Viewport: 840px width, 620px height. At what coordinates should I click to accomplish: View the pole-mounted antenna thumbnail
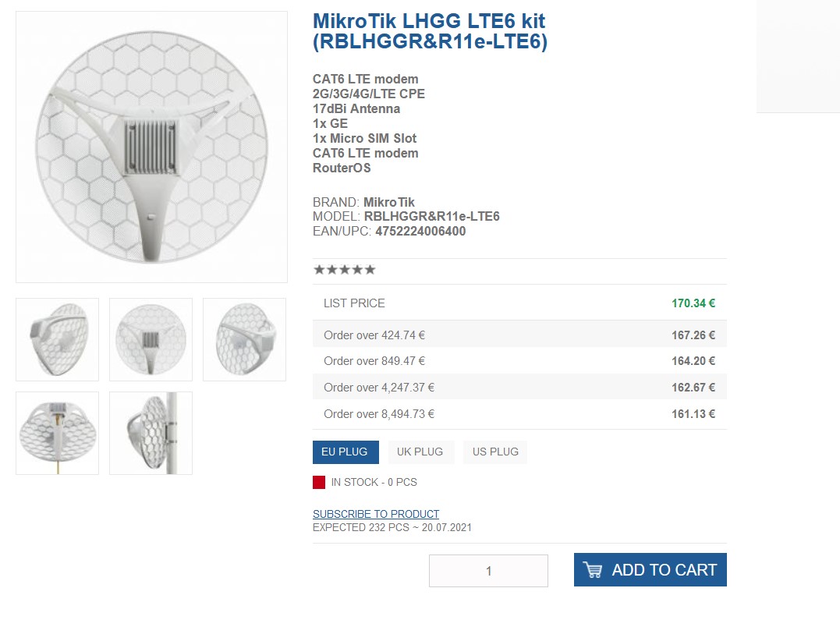tap(151, 433)
